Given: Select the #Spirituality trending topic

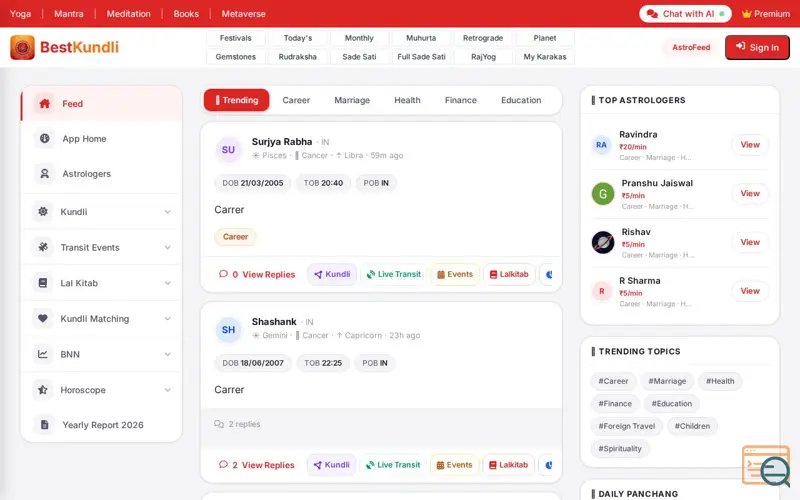Looking at the screenshot, I should [x=620, y=448].
